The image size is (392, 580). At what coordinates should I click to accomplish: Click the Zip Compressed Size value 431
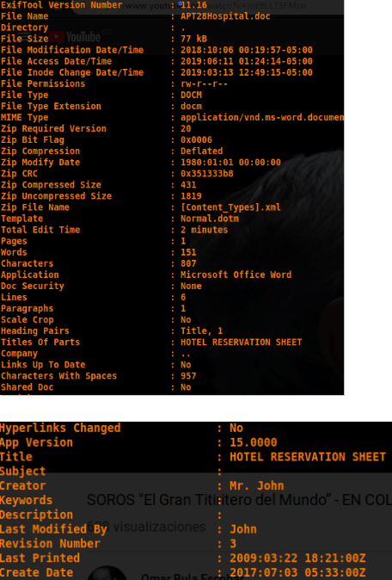[188, 185]
